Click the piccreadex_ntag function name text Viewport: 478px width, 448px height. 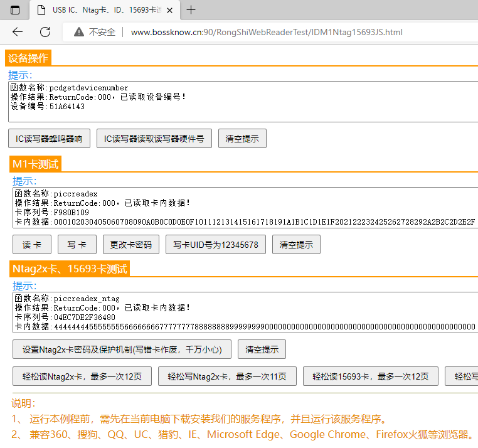tap(87, 299)
